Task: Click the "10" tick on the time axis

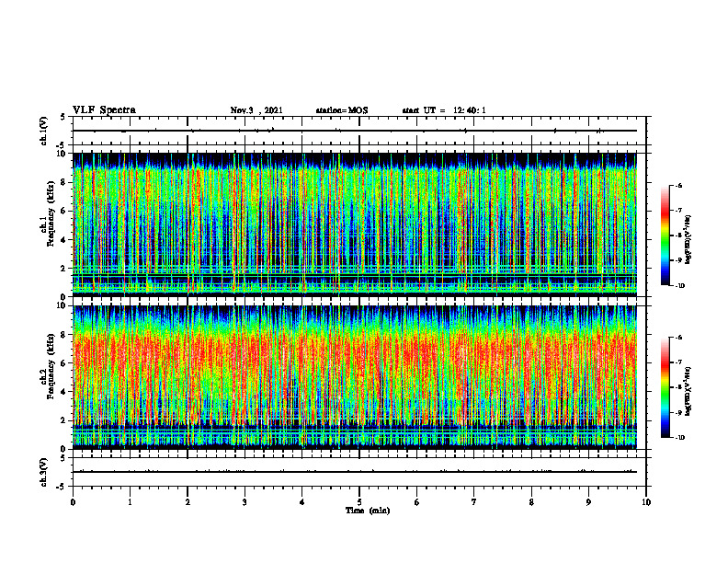Action: pyautogui.click(x=646, y=502)
